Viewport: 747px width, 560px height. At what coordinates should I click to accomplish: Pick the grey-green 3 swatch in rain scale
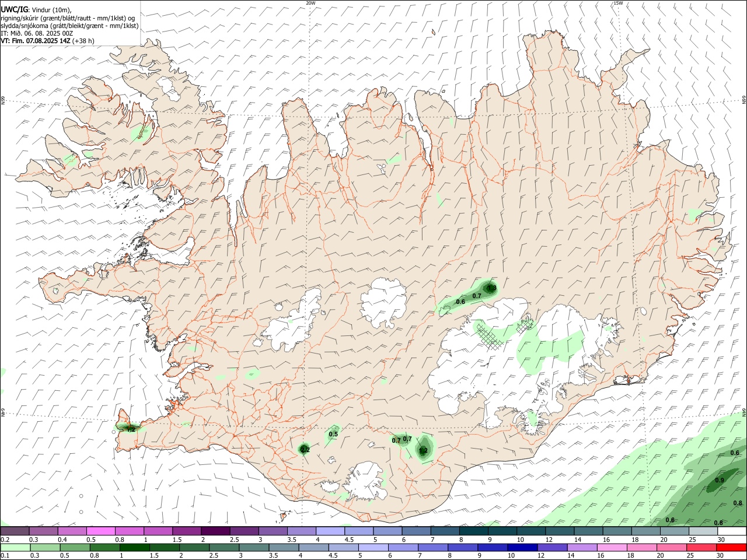pyautogui.click(x=254, y=547)
